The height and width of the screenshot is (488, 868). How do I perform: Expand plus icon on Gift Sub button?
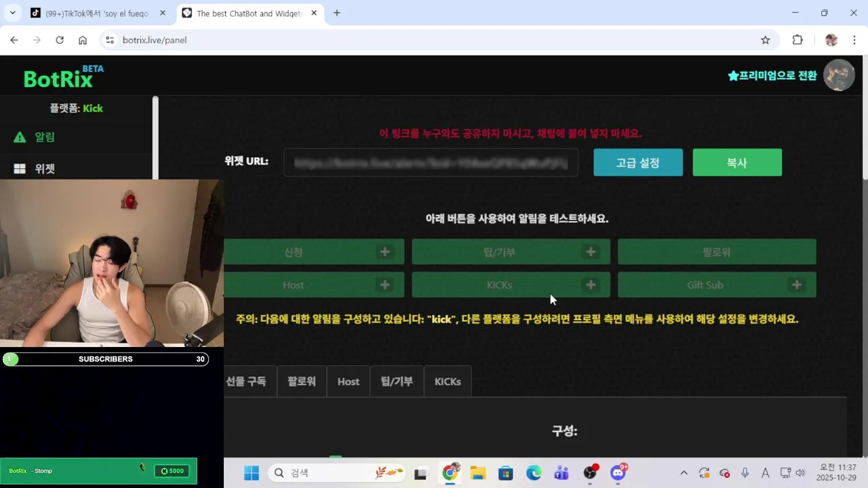click(x=797, y=285)
